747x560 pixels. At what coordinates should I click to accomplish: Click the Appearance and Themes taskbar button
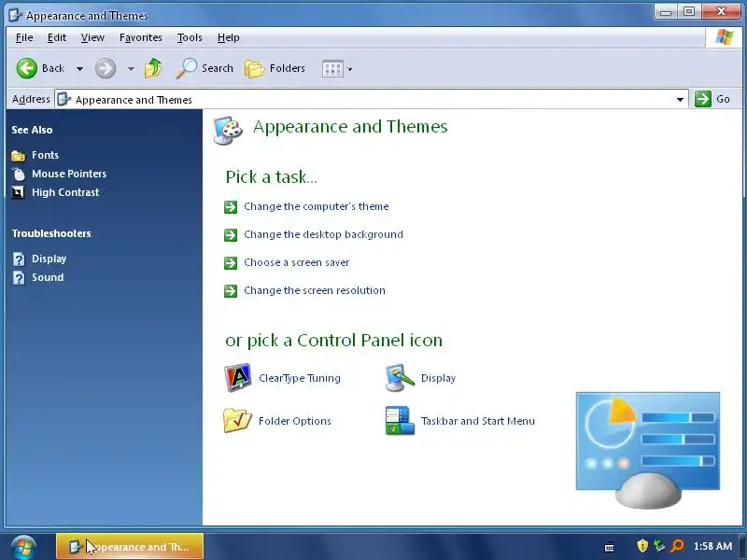[130, 547]
